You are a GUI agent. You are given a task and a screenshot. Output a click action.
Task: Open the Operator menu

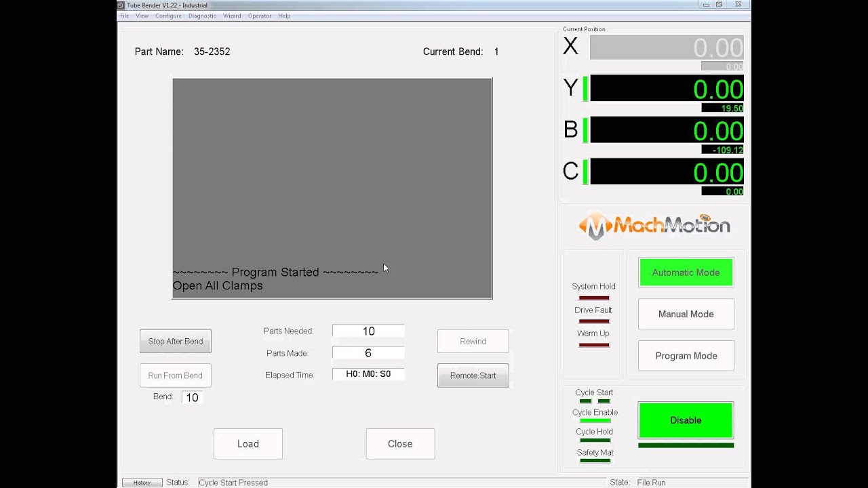[260, 16]
